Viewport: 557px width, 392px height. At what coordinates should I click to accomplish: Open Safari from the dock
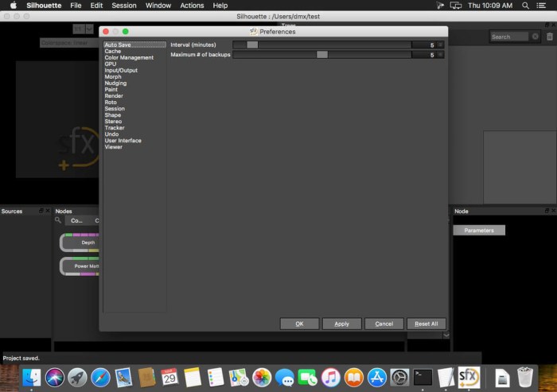coord(100,377)
